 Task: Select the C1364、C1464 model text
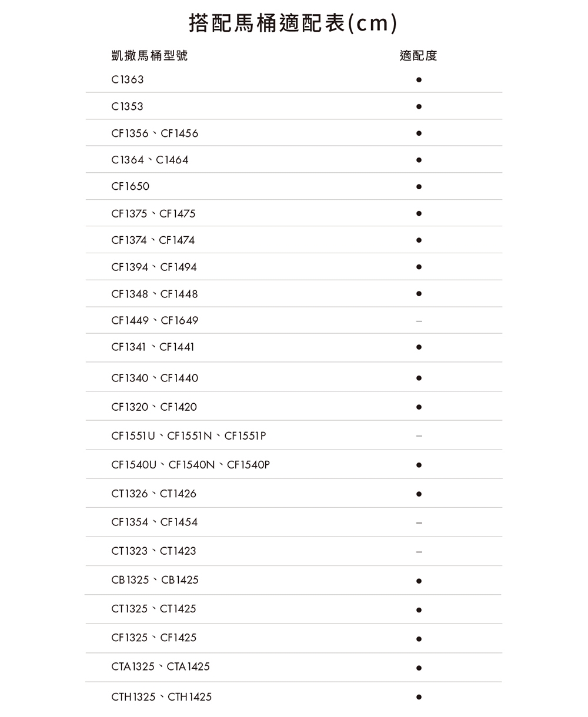(x=150, y=160)
